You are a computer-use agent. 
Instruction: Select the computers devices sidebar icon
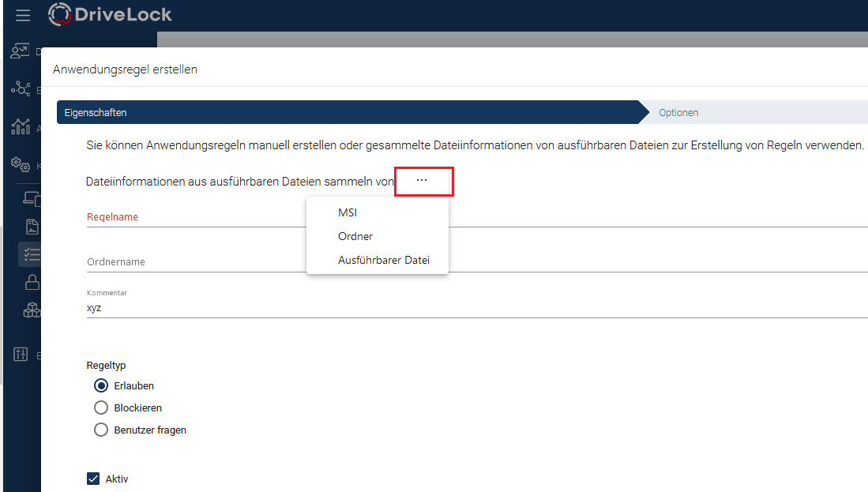[32, 199]
